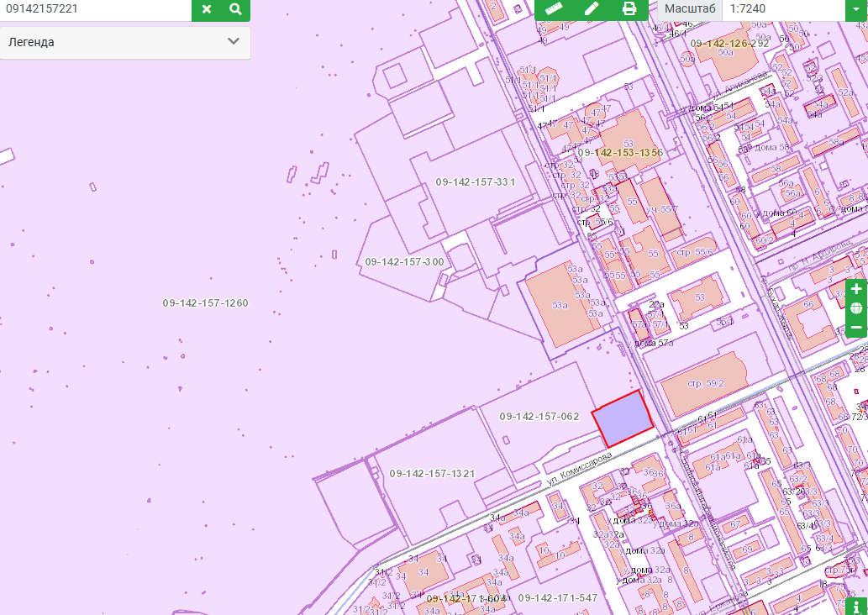Click the magnifier search icon
The image size is (868, 615).
coord(235,9)
